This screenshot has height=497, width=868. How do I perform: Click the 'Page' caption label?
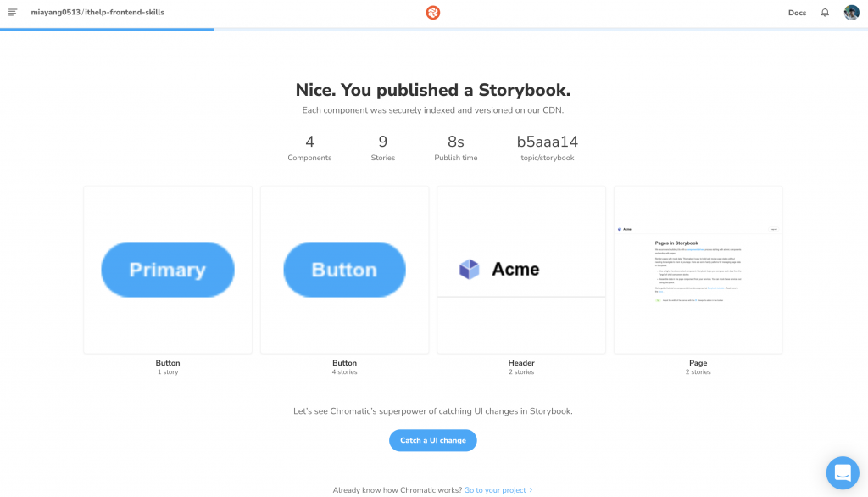698,363
